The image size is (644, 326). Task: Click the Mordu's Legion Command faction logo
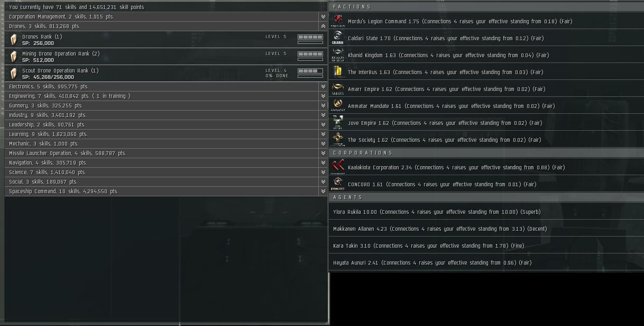click(x=337, y=21)
